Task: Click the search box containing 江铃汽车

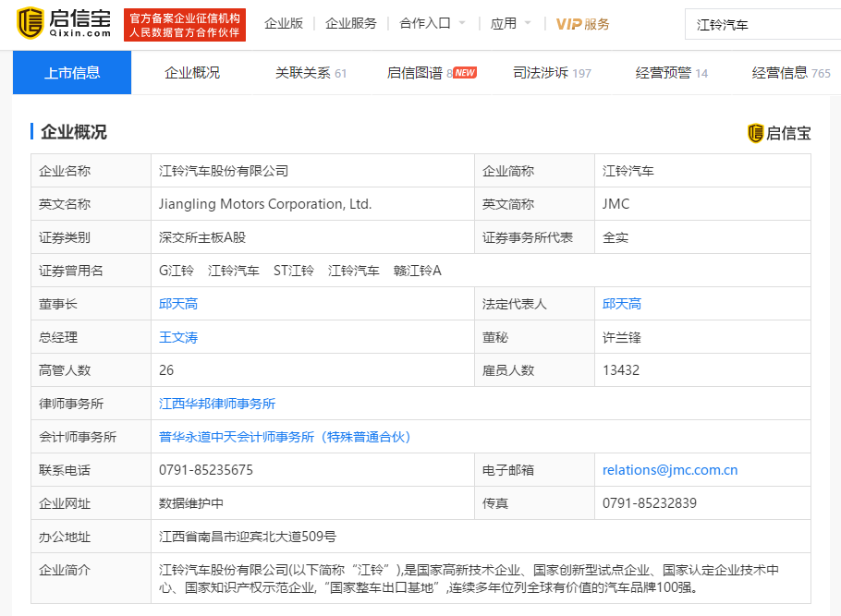Action: (762, 25)
